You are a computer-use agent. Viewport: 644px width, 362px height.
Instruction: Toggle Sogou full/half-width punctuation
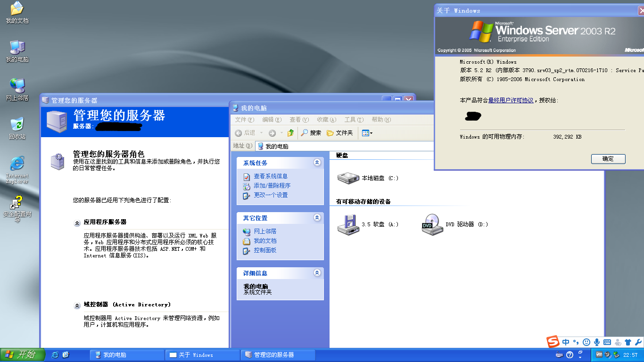pyautogui.click(x=576, y=342)
